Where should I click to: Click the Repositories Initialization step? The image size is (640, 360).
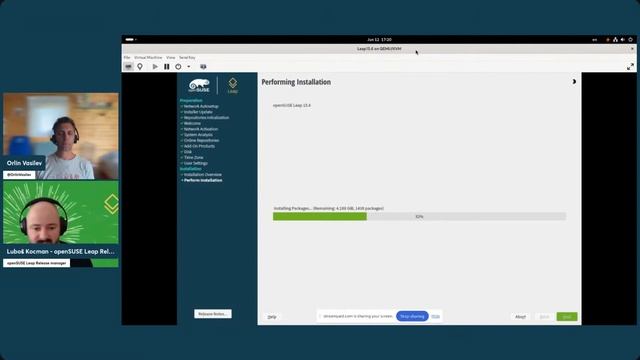point(206,118)
